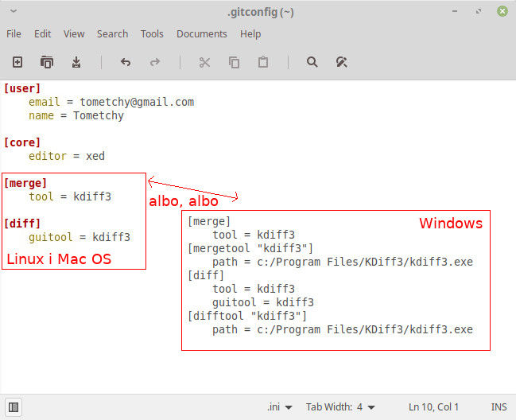Close the .gitconfig window
516x420 pixels.
click(x=502, y=11)
